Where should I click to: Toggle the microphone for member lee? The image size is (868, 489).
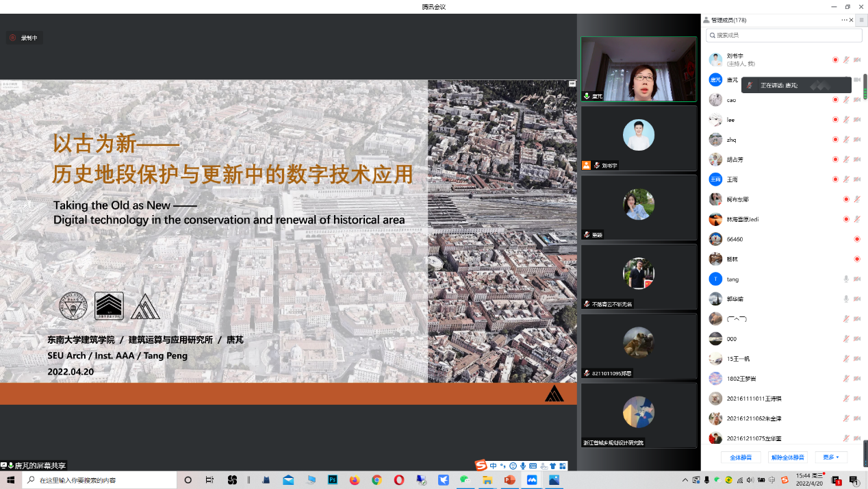point(846,120)
